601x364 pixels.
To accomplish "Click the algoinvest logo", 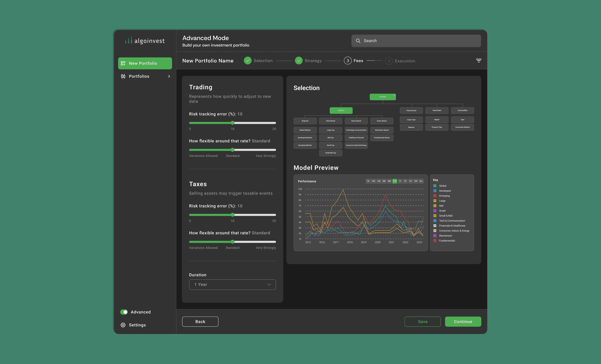I will pos(145,40).
